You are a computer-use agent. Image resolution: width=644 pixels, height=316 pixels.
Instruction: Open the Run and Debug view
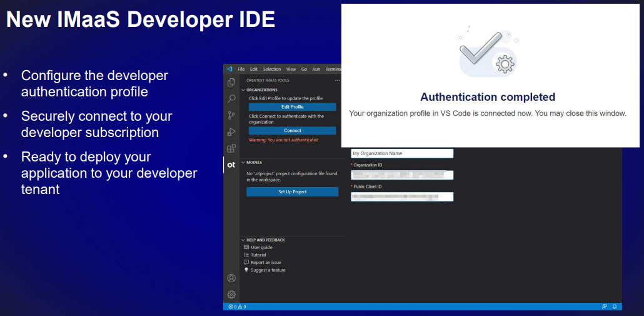click(x=231, y=131)
